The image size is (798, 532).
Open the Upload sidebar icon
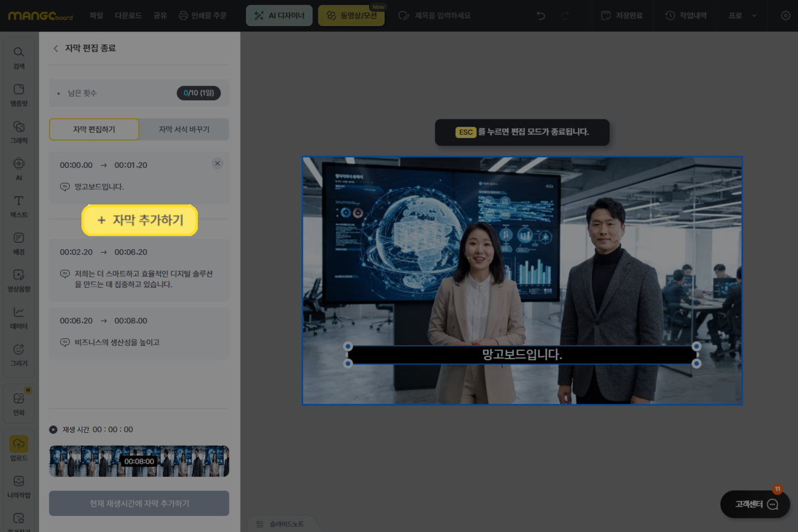(x=19, y=448)
